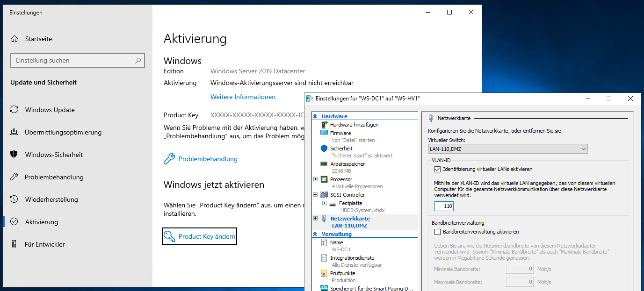Click the Maximale Bandbreite value field
Viewport: 644px width, 291px height.
(520, 282)
